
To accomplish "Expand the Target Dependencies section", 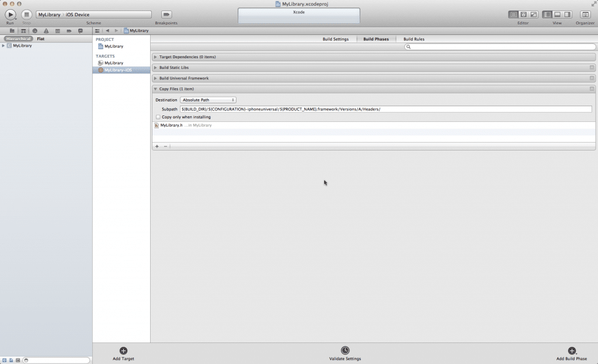I will [x=155, y=57].
